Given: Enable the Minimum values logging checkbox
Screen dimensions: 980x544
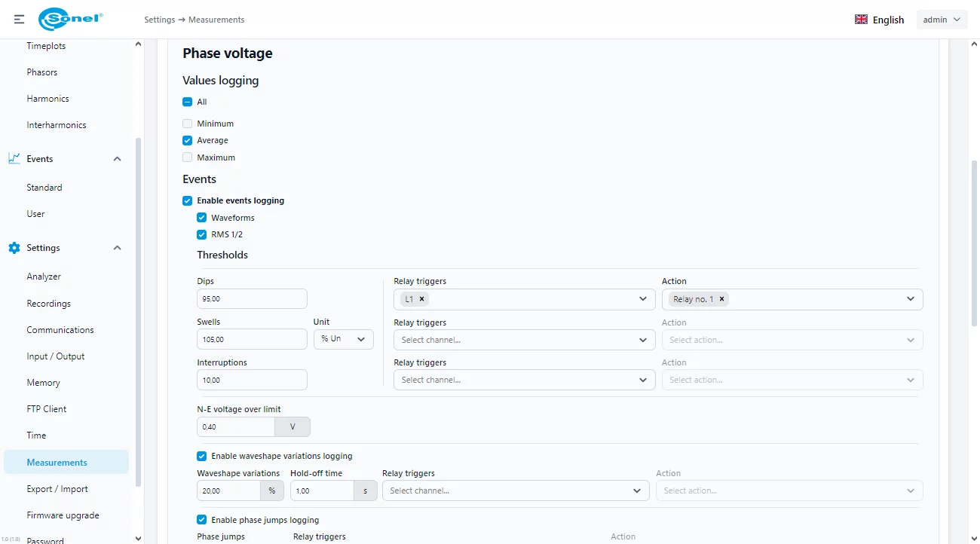Looking at the screenshot, I should [x=188, y=124].
